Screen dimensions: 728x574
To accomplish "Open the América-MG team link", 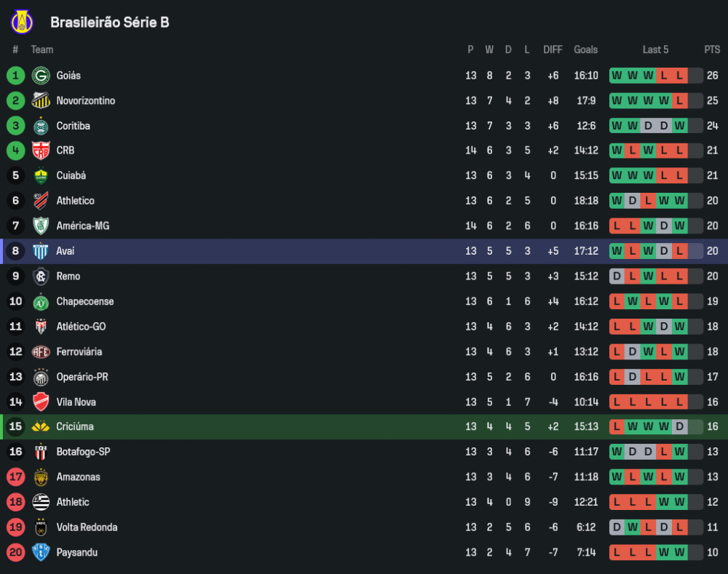I will click(x=82, y=226).
